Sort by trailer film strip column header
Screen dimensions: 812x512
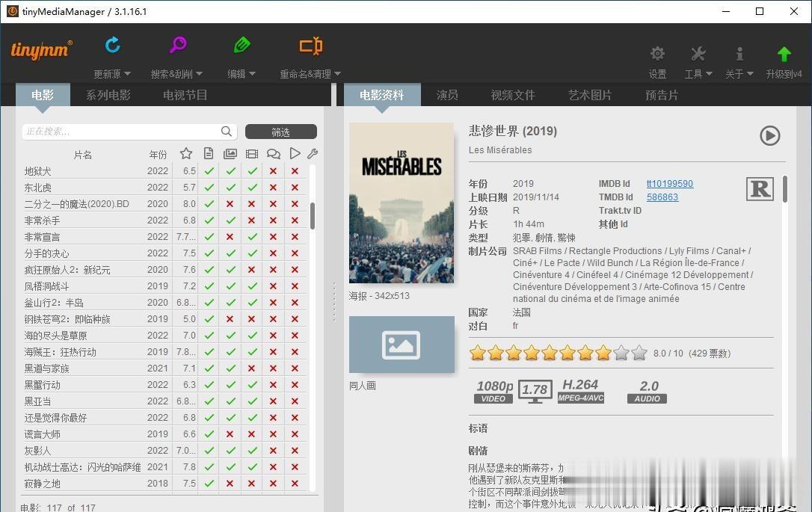(252, 153)
